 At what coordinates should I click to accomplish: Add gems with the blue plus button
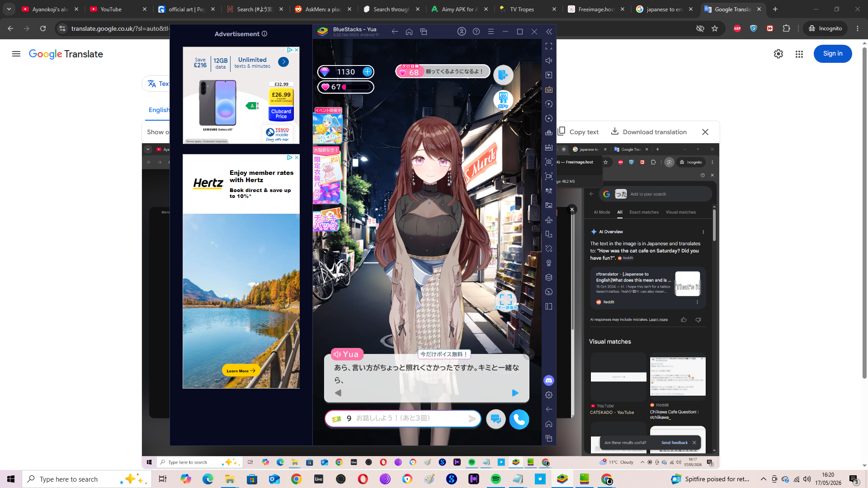pyautogui.click(x=368, y=72)
